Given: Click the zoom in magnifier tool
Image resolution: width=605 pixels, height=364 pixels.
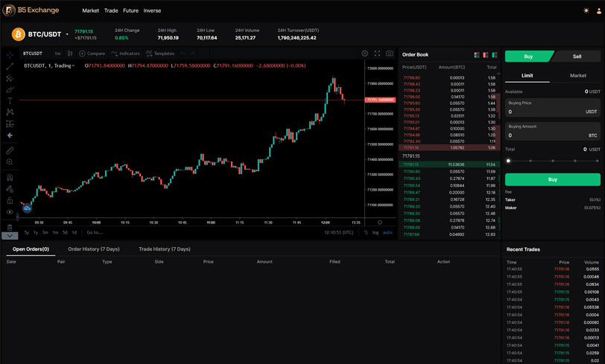Looking at the screenshot, I should [x=10, y=162].
